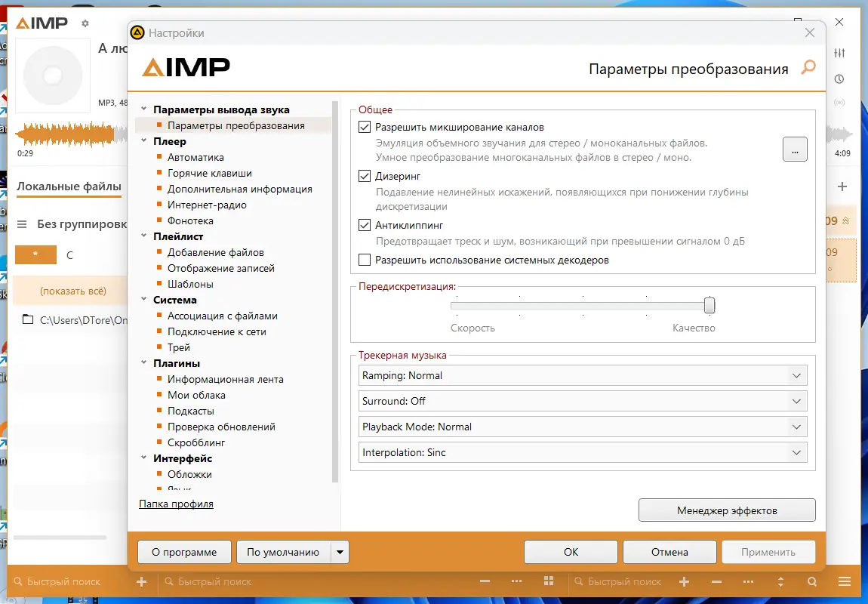Open the Папка профиля link
Viewport: 868px width, 604px height.
176,504
